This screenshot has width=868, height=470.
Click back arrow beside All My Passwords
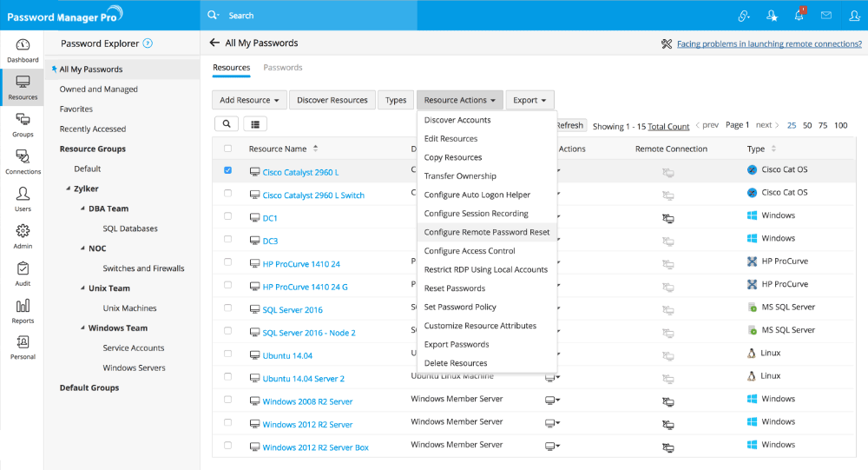pos(214,43)
